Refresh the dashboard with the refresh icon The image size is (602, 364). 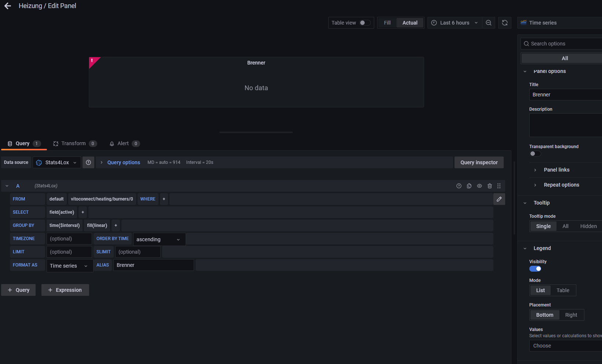click(504, 23)
